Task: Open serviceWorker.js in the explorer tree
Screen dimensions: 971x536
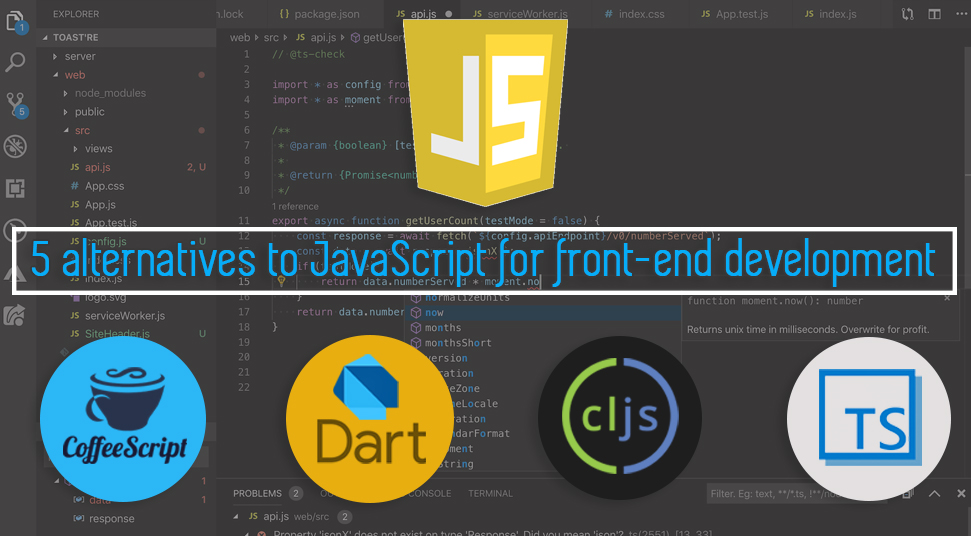Action: click(126, 316)
